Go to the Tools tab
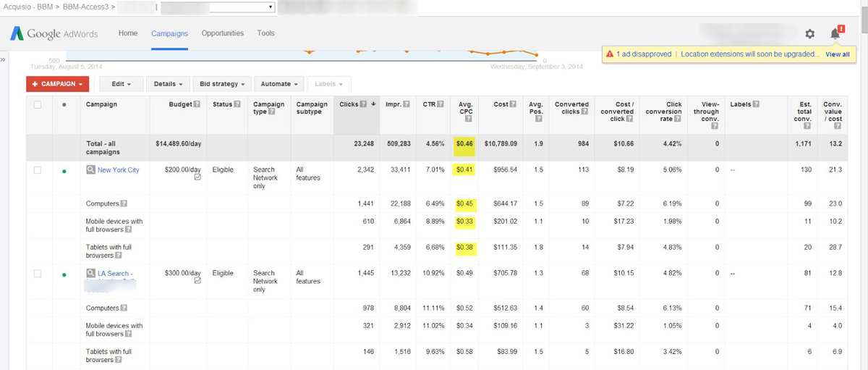Image resolution: width=868 pixels, height=370 pixels. click(x=265, y=33)
